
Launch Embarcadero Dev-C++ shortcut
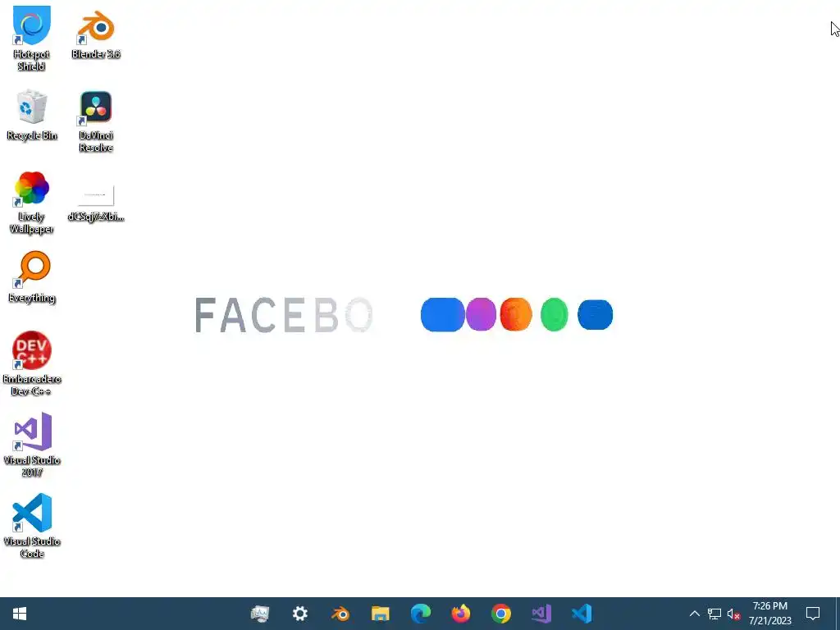[x=32, y=363]
